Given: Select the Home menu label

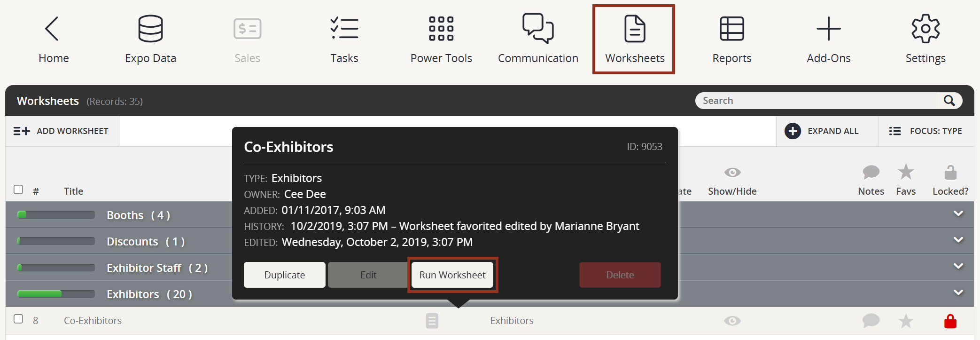Looking at the screenshot, I should point(54,58).
